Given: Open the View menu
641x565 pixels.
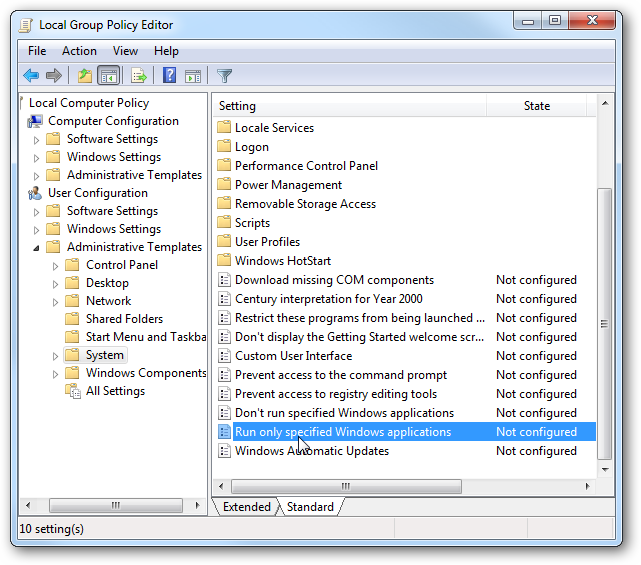Looking at the screenshot, I should click(x=125, y=51).
